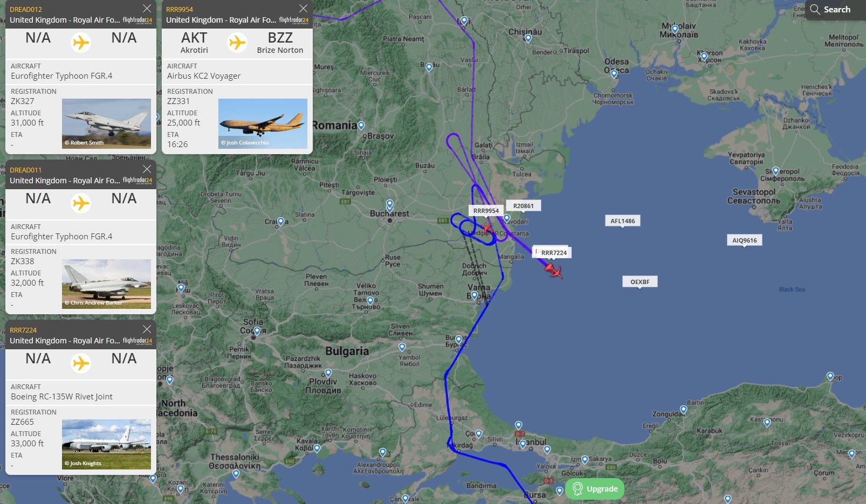Click the yellow plane icon in RRR7224 card
The height and width of the screenshot is (504, 866).
coord(81,363)
